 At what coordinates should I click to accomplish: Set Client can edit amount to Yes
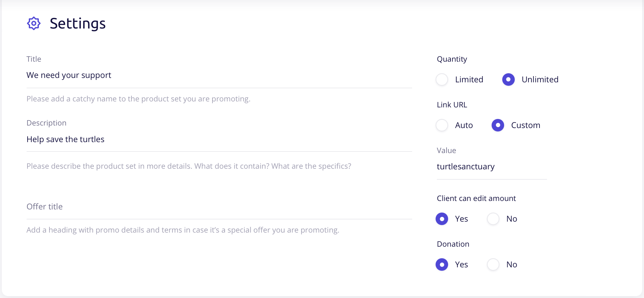click(442, 219)
